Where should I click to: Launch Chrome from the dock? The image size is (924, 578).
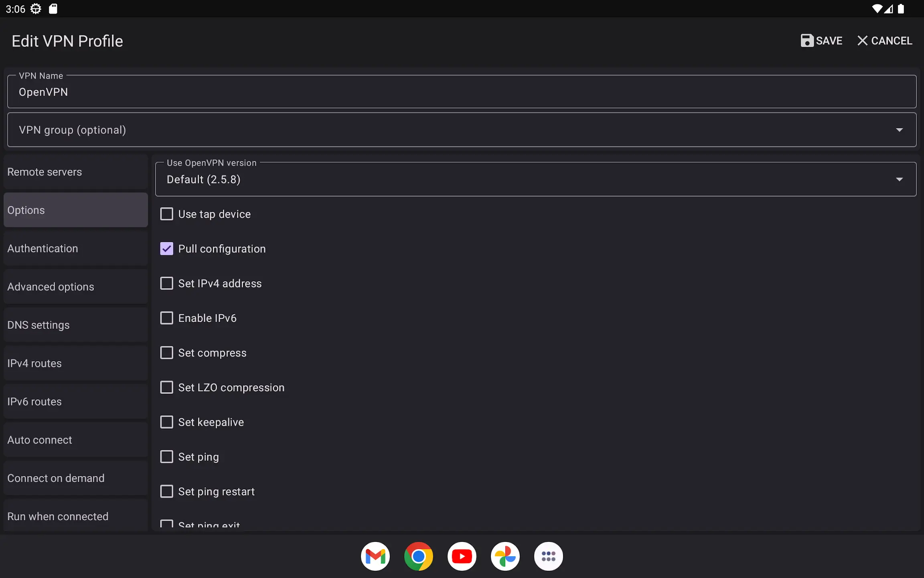(418, 556)
